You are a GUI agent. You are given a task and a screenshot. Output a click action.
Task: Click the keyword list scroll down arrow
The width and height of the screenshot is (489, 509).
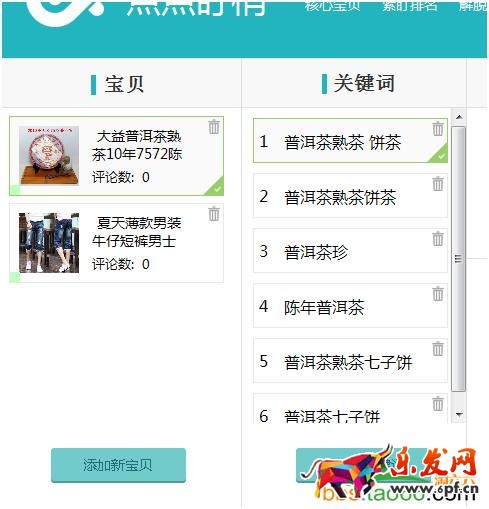[x=459, y=414]
